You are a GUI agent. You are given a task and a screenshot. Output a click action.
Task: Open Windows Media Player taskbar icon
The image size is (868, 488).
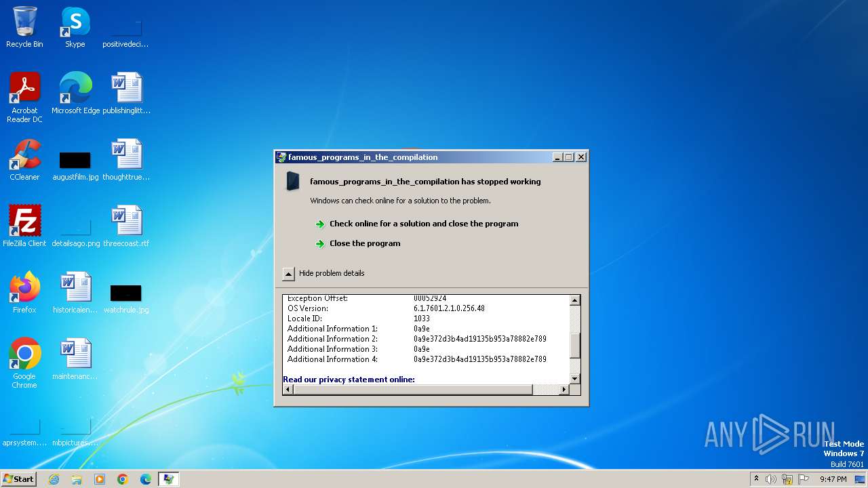(100, 479)
